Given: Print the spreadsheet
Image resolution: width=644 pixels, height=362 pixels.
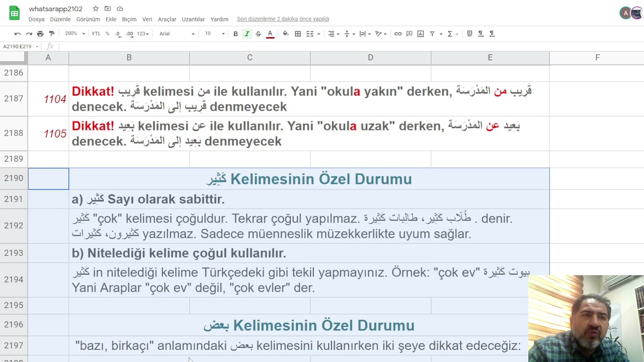Looking at the screenshot, I should pos(40,34).
